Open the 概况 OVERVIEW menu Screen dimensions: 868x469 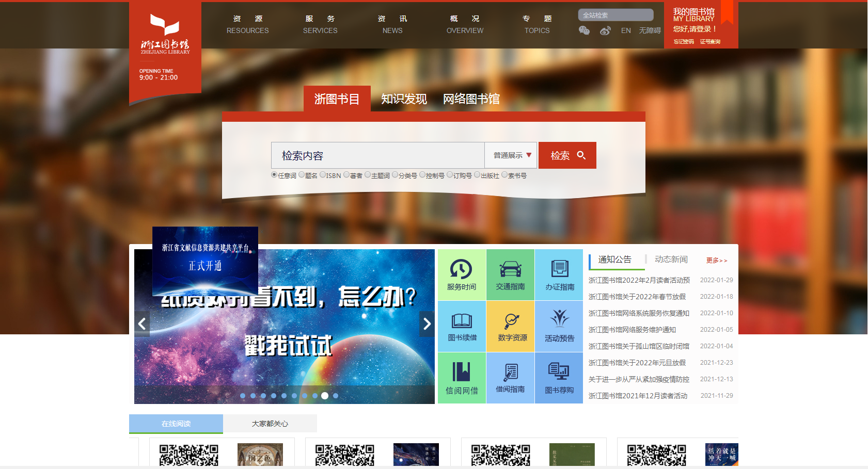(x=465, y=24)
